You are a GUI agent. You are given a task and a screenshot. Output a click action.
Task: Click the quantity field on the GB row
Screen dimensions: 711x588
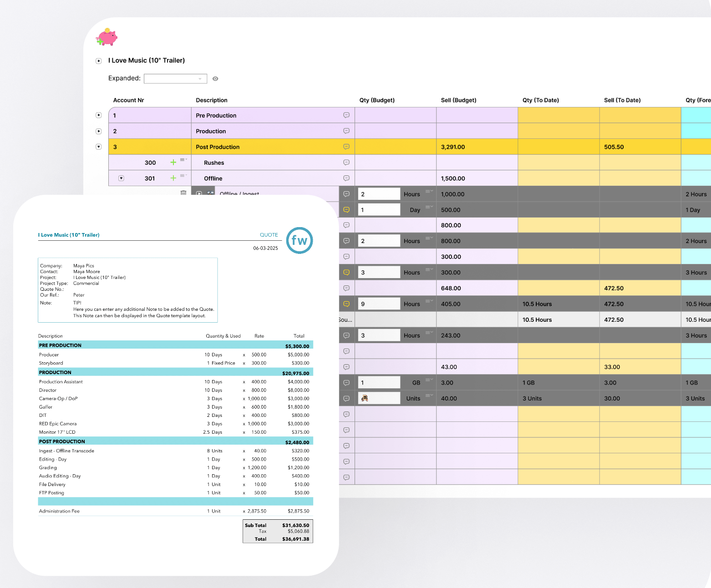(379, 383)
